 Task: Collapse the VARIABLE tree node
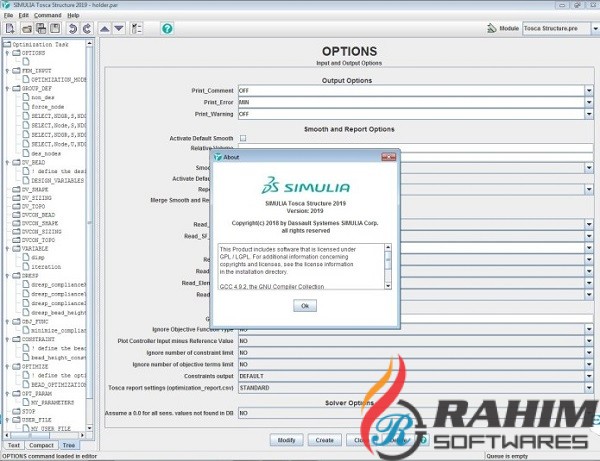pyautogui.click(x=7, y=249)
